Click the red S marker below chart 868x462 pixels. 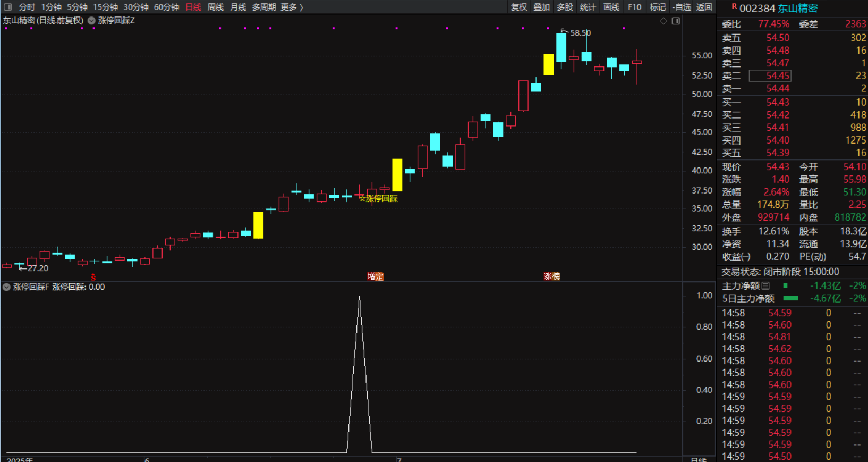tap(93, 277)
